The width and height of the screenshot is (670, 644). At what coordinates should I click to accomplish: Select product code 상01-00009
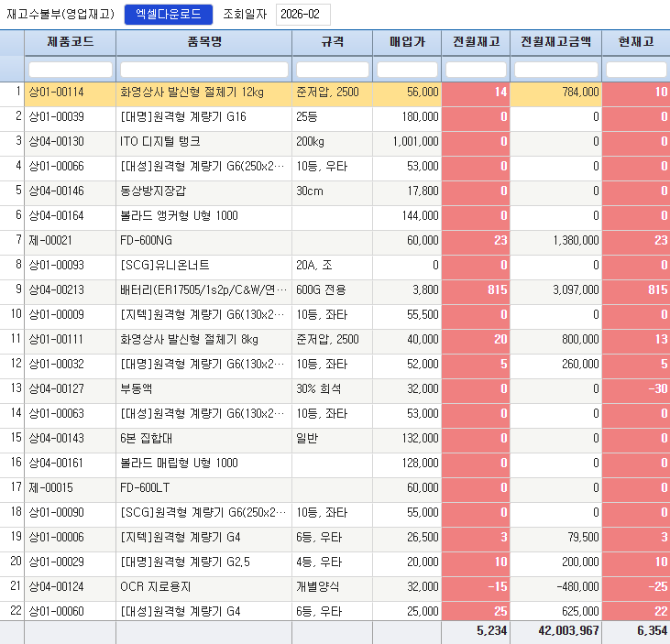57,315
